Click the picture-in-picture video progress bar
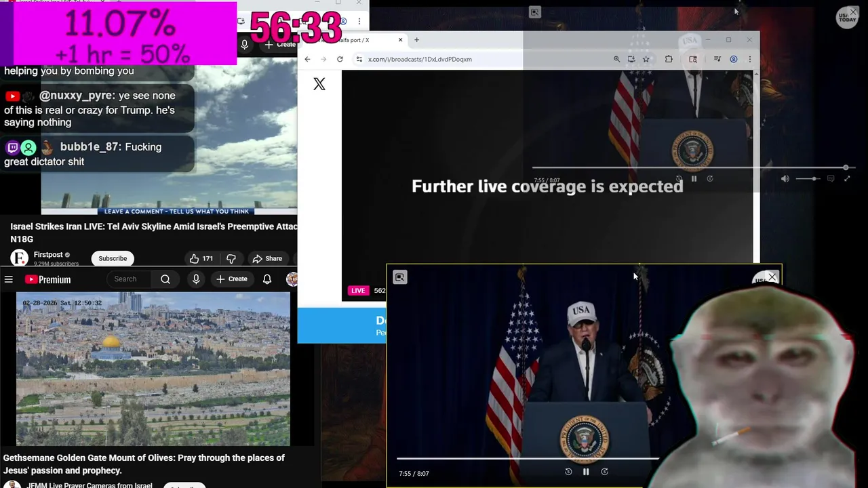The height and width of the screenshot is (488, 868). [x=527, y=459]
